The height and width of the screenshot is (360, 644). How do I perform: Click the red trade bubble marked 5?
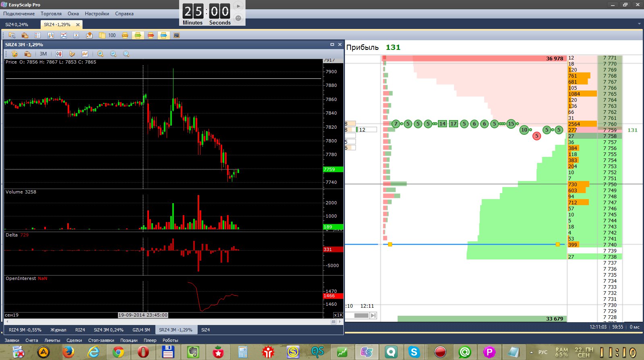(x=537, y=136)
